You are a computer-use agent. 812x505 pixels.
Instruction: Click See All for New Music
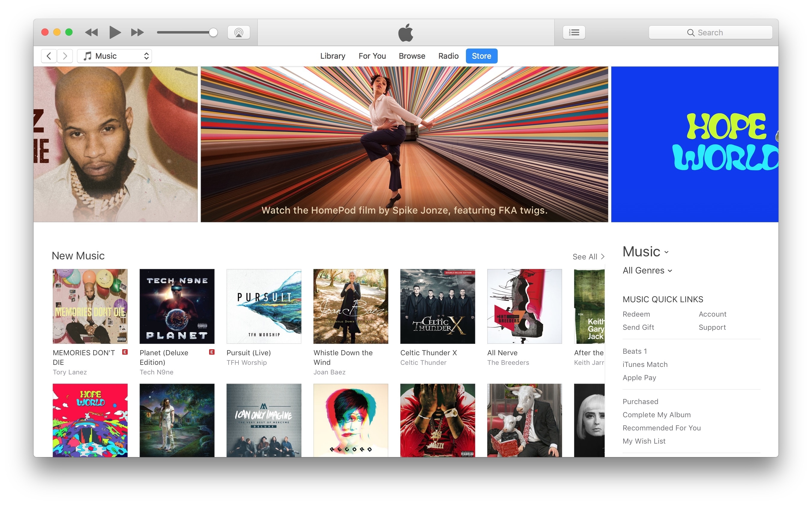pyautogui.click(x=584, y=257)
